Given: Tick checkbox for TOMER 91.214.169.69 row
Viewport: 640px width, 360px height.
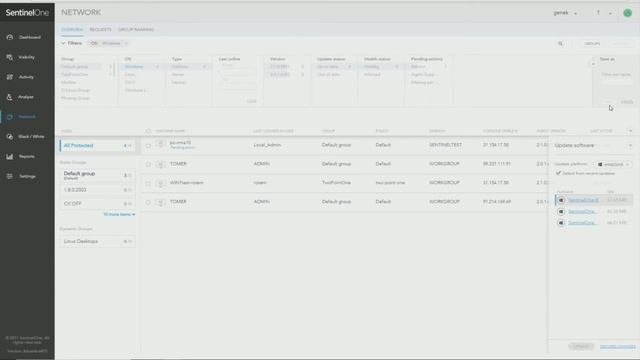Looking at the screenshot, I should click(x=148, y=202).
